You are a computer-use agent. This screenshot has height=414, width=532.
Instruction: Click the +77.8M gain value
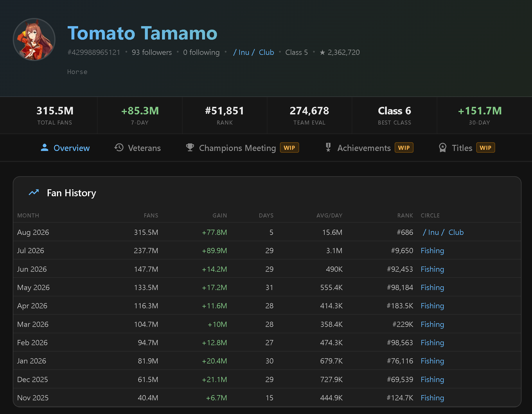pyautogui.click(x=215, y=232)
